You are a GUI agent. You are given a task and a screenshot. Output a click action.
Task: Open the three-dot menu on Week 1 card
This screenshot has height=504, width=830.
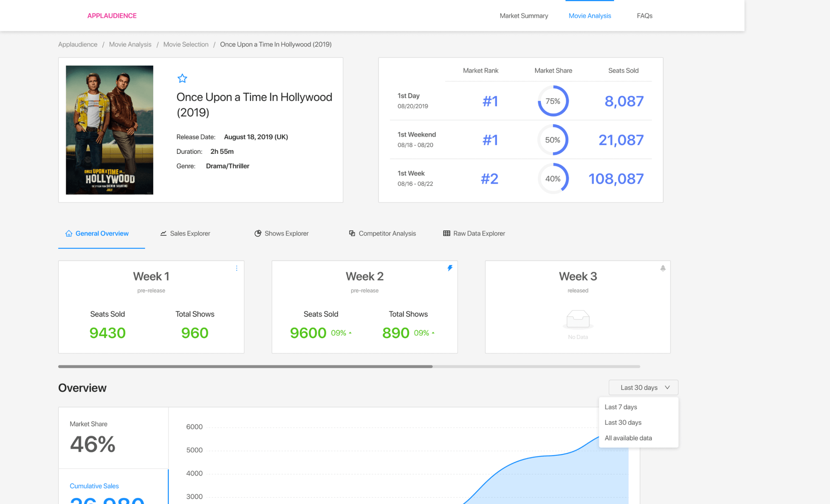tap(237, 268)
